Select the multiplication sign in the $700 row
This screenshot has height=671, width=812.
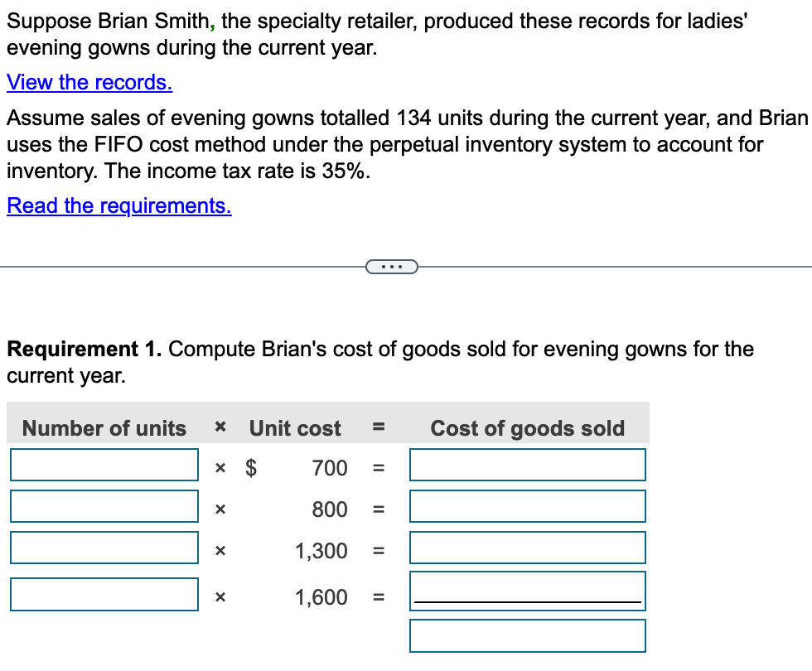(x=220, y=468)
